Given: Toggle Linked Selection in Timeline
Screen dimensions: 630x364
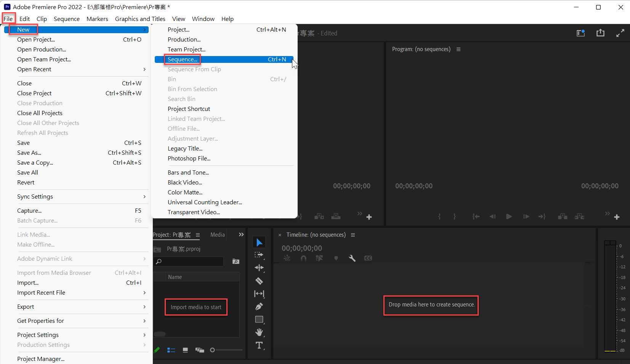Looking at the screenshot, I should [319, 258].
